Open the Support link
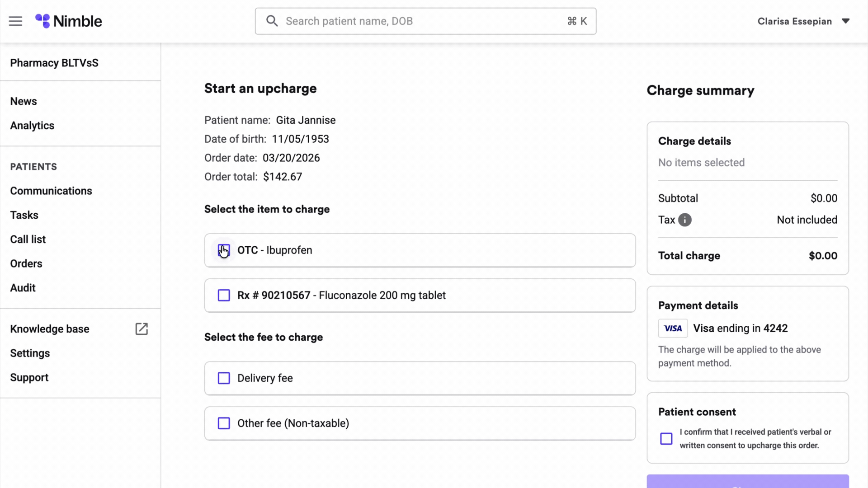Image resolution: width=868 pixels, height=488 pixels. 29,378
